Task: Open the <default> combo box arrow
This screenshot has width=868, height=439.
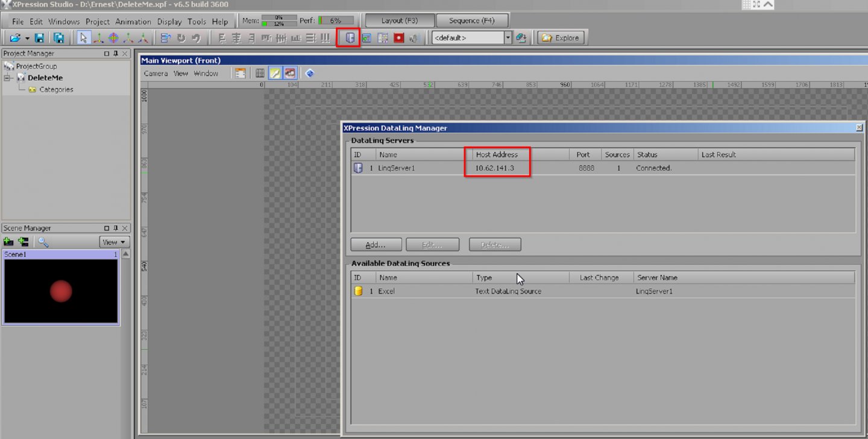Action: [508, 38]
